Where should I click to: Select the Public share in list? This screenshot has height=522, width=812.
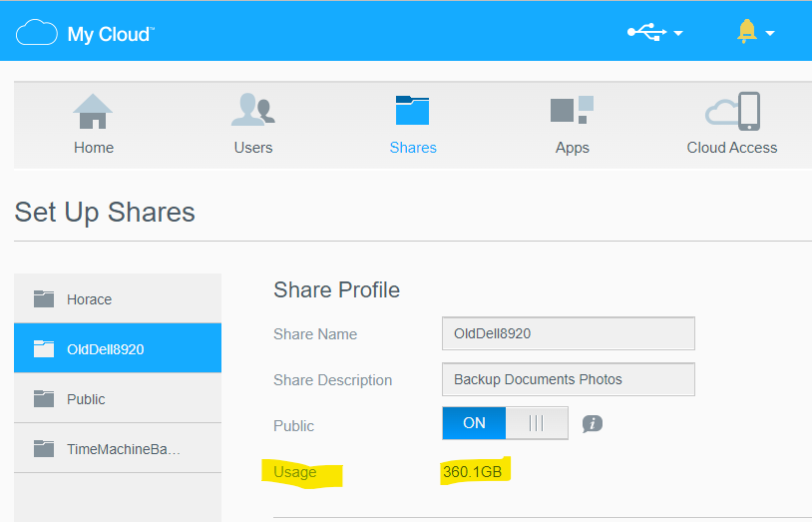(118, 398)
